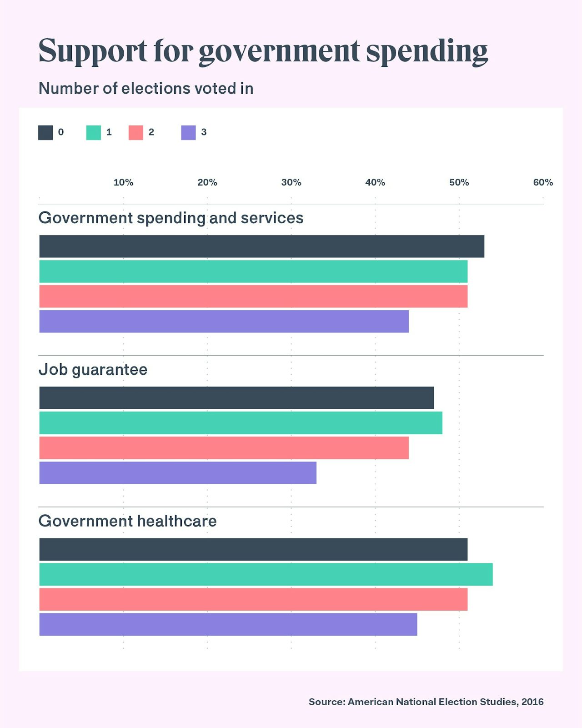Click the American National Election Studies source text
582x728 pixels.
point(426,702)
